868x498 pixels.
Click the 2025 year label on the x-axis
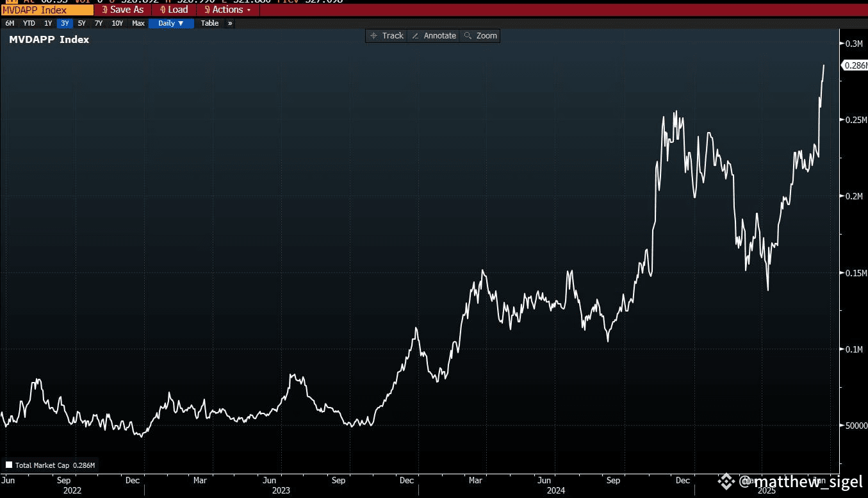coord(766,490)
